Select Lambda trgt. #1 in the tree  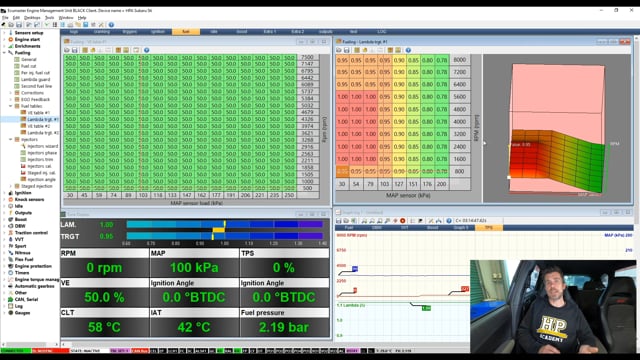coord(43,119)
